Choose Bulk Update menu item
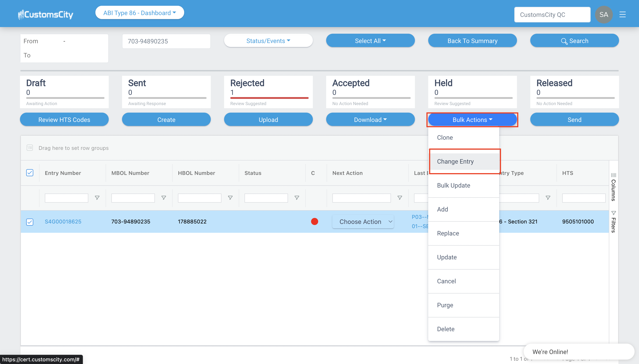This screenshot has height=364, width=639. pyautogui.click(x=464, y=186)
